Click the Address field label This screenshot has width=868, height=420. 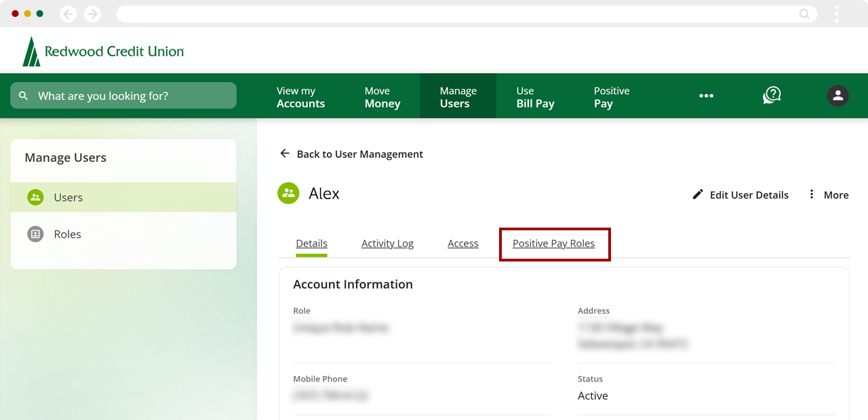[x=593, y=310]
